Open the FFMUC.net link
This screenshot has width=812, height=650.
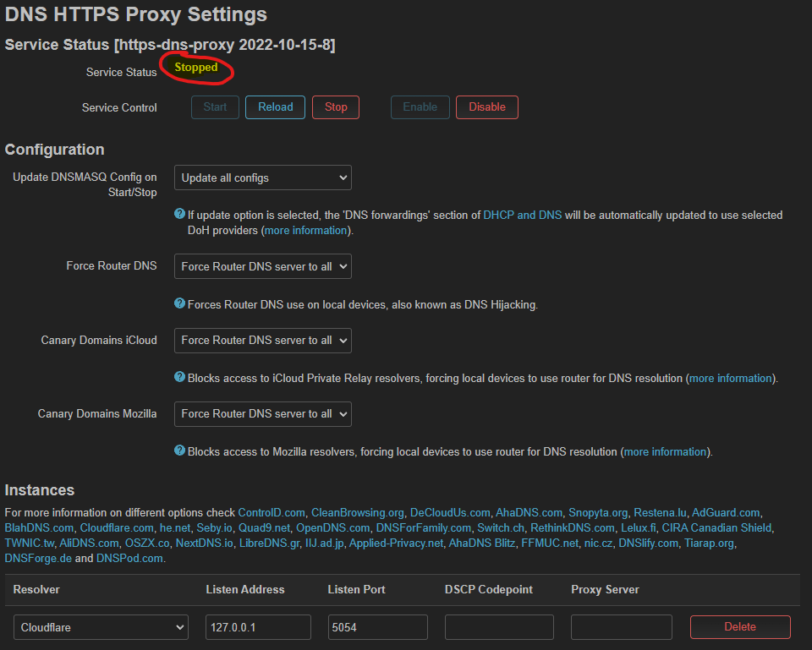point(550,543)
